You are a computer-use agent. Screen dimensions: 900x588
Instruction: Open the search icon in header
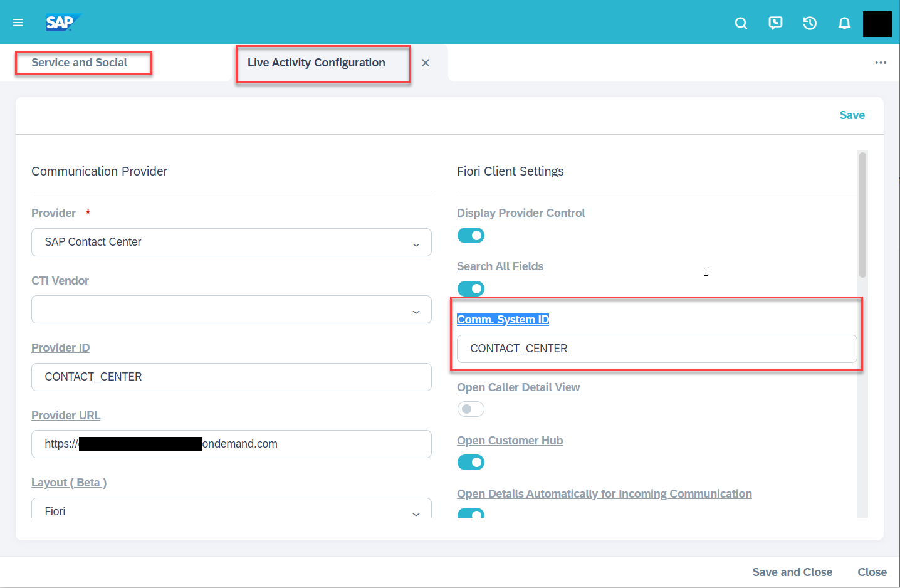(x=741, y=23)
